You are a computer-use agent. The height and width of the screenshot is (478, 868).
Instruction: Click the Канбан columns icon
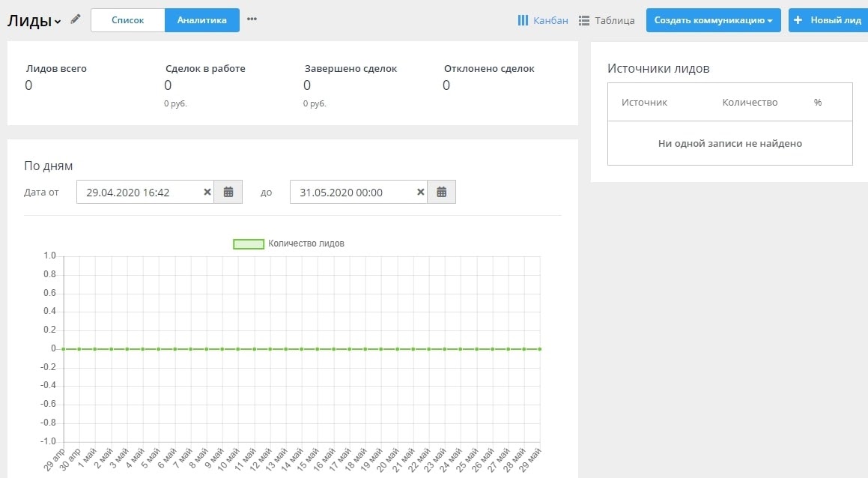(523, 20)
